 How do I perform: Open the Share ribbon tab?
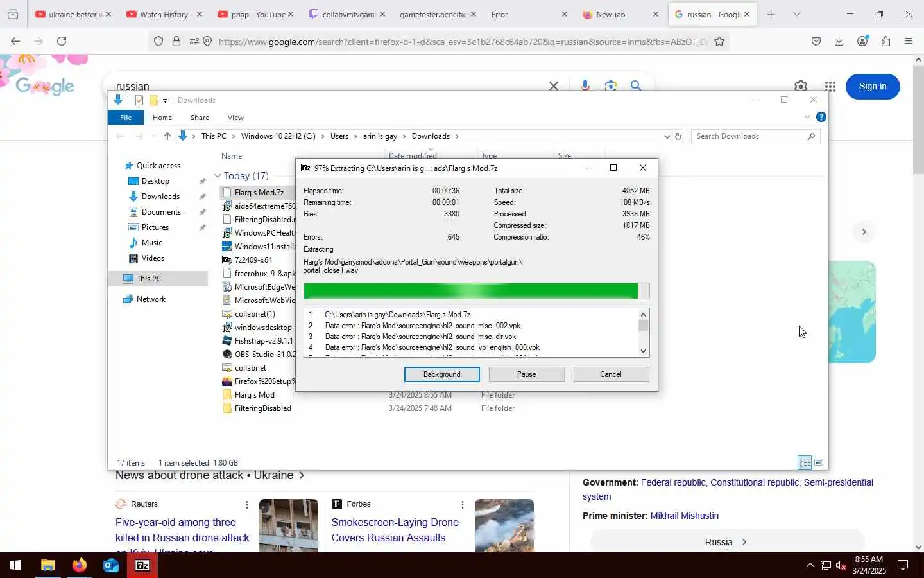point(200,118)
